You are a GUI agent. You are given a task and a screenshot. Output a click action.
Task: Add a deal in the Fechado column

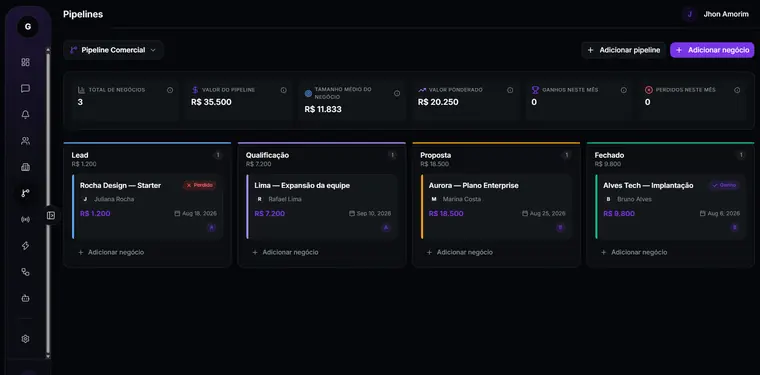634,252
